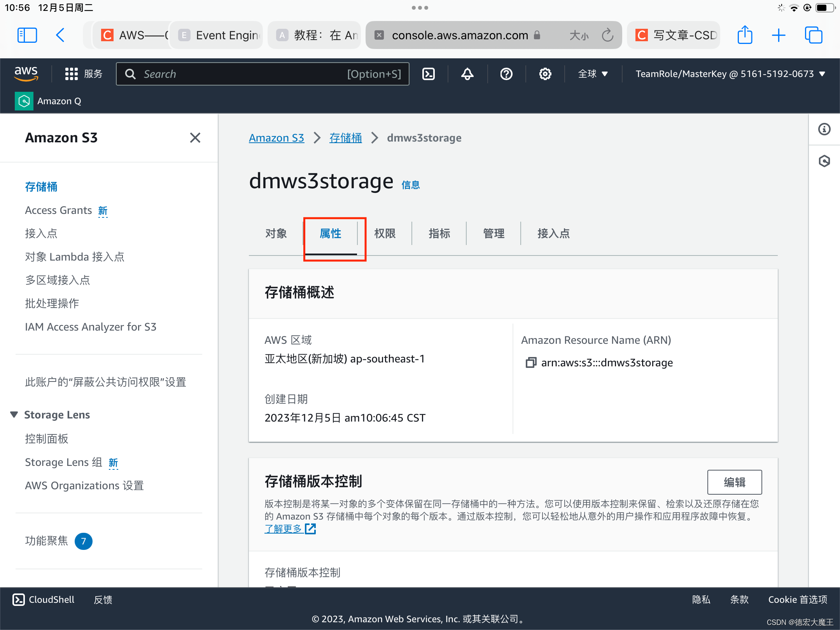The width and height of the screenshot is (840, 630).
Task: Click the AWS logo home icon
Action: coord(26,73)
